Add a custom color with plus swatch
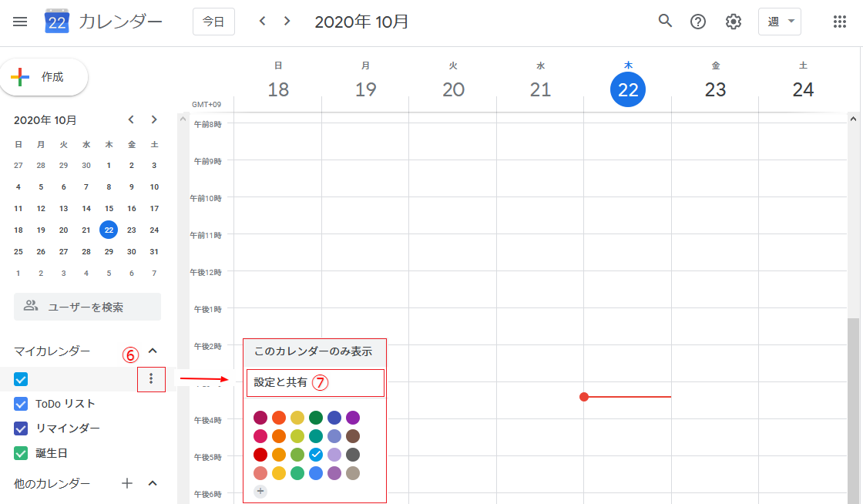Viewport: 863px width, 504px height. tap(260, 491)
